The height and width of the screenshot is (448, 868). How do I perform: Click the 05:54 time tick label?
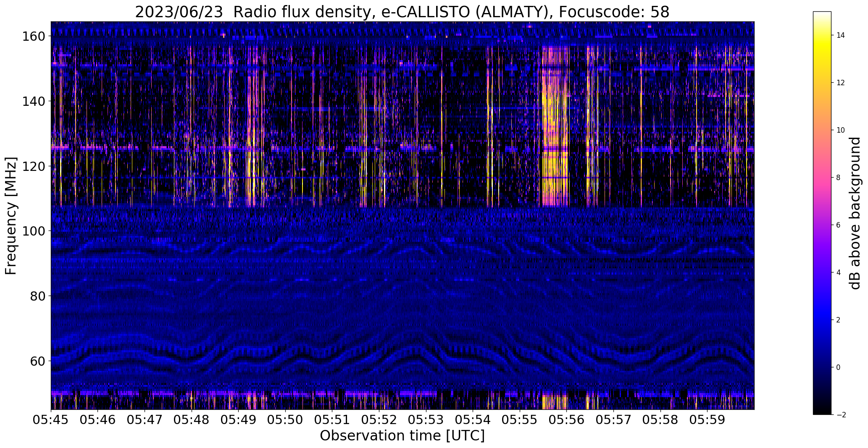point(473,419)
